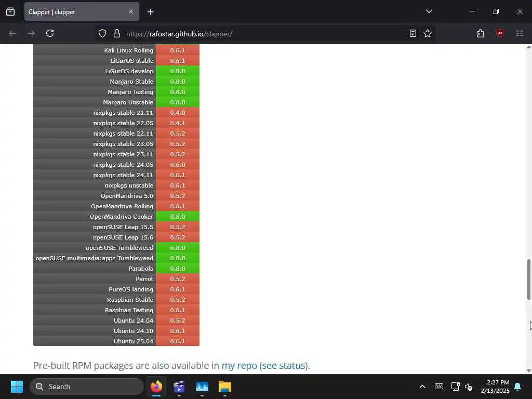Click the Parabola row label
This screenshot has height=399, width=532.
(x=141, y=269)
